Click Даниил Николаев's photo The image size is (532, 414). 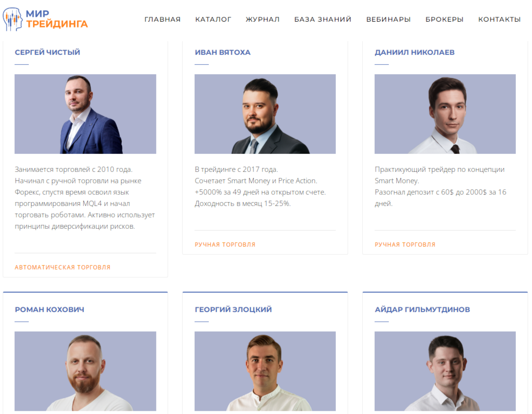(445, 114)
